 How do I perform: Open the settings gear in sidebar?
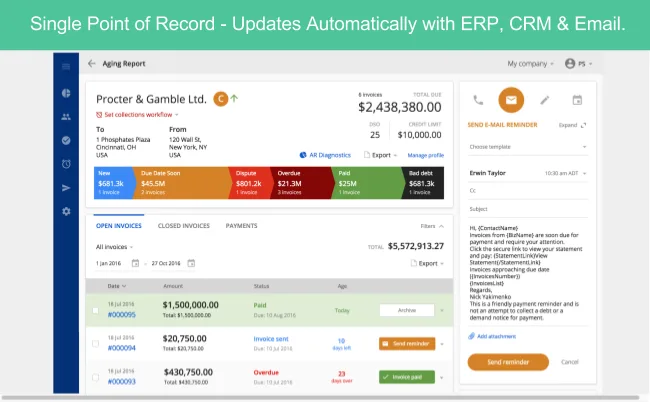click(x=66, y=211)
